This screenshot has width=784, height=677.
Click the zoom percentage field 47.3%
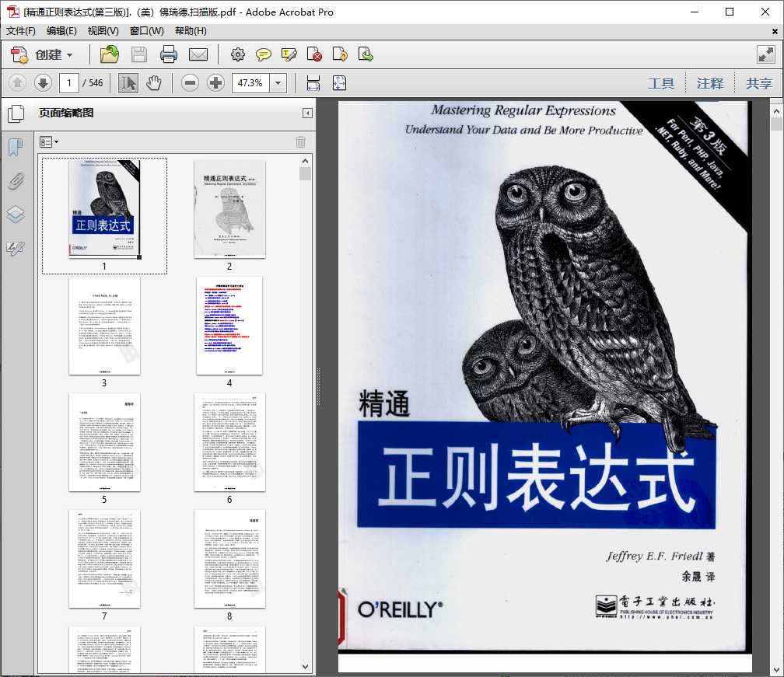coord(250,83)
